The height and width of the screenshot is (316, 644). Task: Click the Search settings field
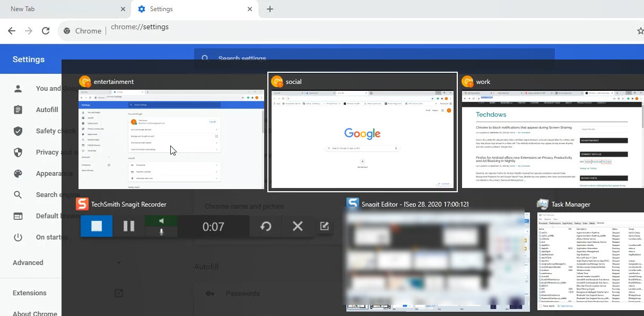[374, 58]
